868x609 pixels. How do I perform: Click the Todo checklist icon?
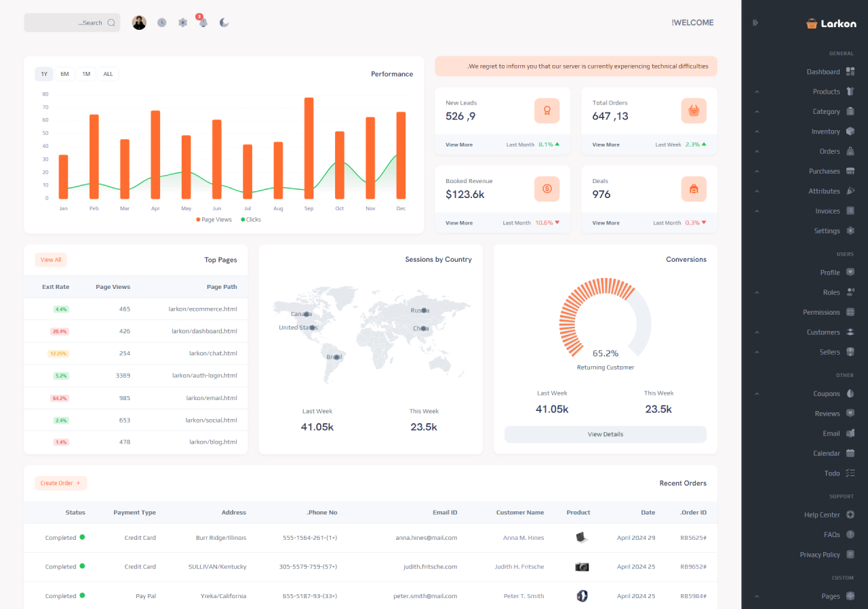coord(850,473)
